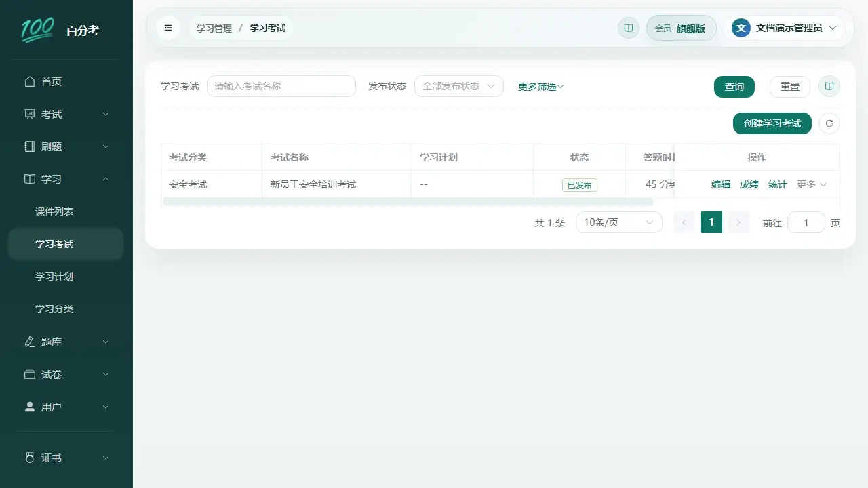Image resolution: width=868 pixels, height=488 pixels.
Task: Click the 学习 book icon in sidebar
Action: click(29, 179)
